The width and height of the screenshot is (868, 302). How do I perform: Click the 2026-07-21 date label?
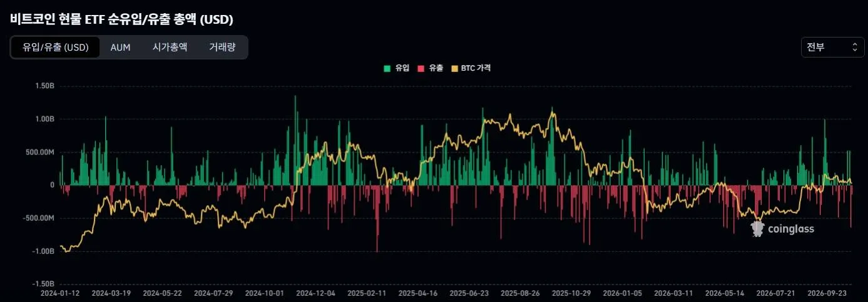(776, 293)
